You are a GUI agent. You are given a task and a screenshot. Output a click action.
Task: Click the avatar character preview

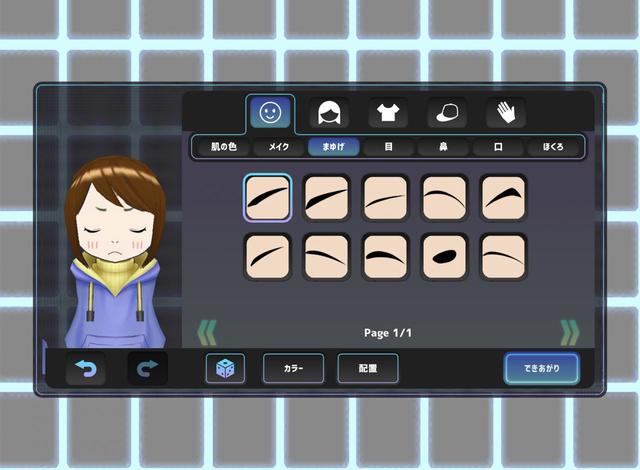(x=116, y=253)
